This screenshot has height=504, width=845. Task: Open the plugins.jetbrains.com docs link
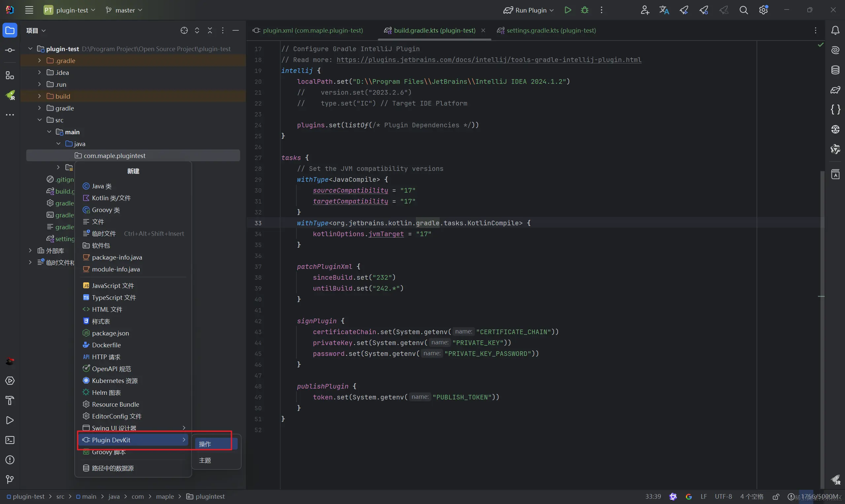point(489,60)
